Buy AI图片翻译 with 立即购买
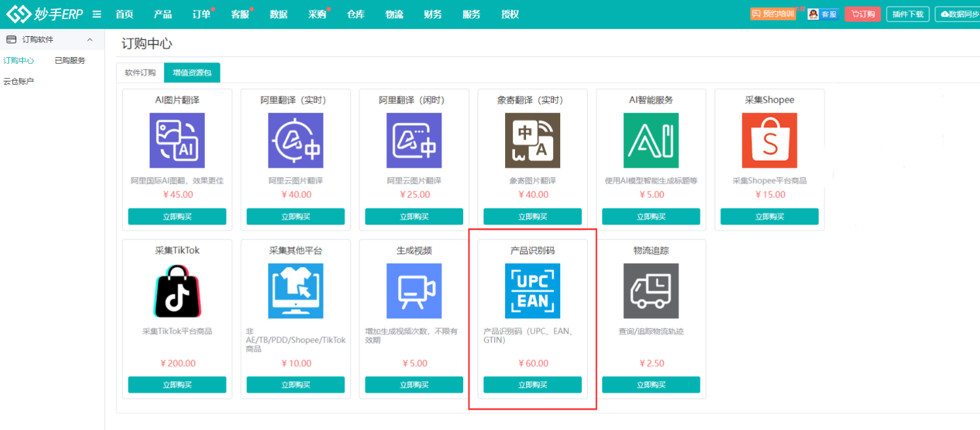980x430 pixels. (177, 216)
